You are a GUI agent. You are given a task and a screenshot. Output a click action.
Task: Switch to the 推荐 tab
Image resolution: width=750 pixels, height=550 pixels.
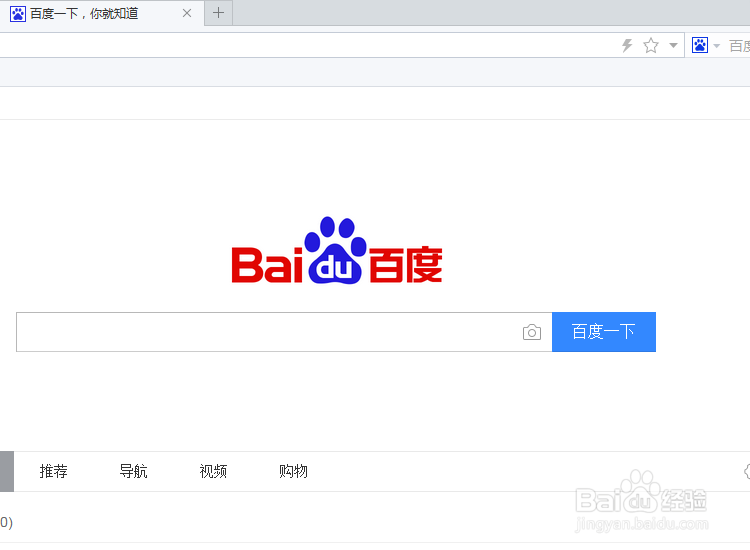point(54,472)
